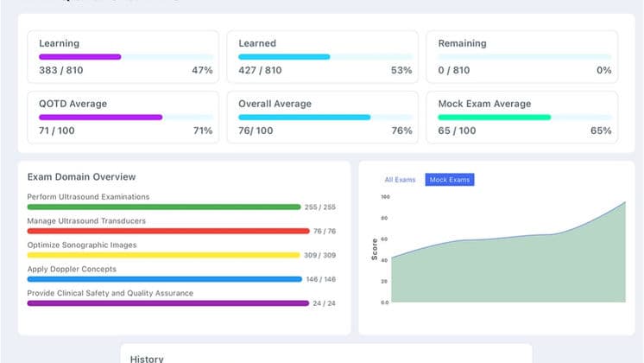
Task: Click the purple Learning progress bar
Action: point(79,57)
